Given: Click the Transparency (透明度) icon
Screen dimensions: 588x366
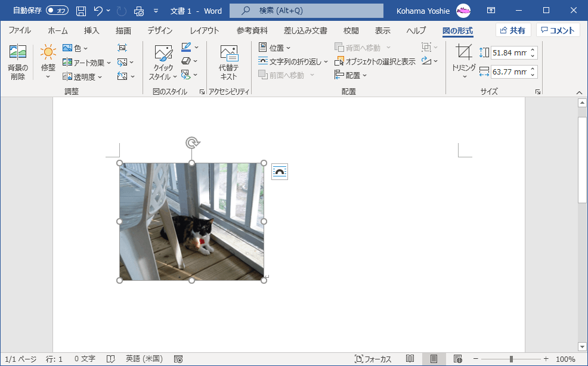Looking at the screenshot, I should click(x=67, y=76).
